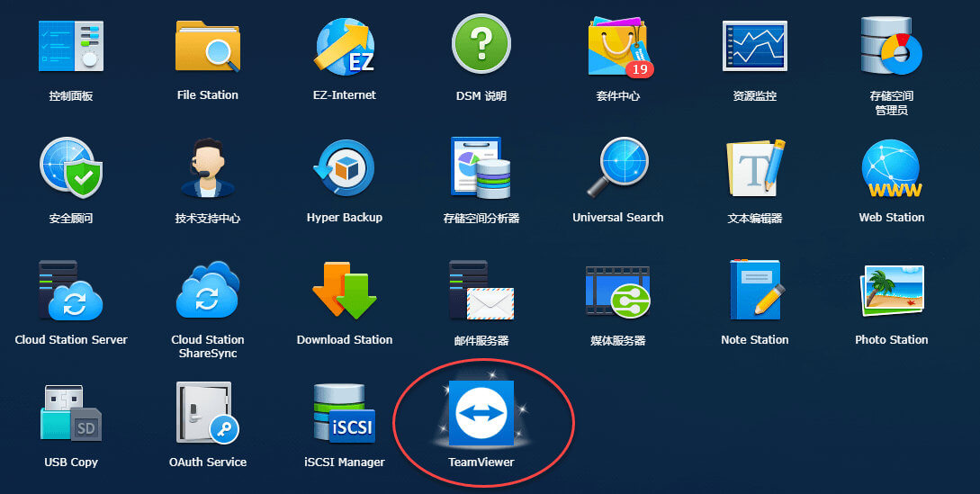Launch 资源监控 resource monitor
This screenshot has width=980, height=494.
[x=754, y=46]
